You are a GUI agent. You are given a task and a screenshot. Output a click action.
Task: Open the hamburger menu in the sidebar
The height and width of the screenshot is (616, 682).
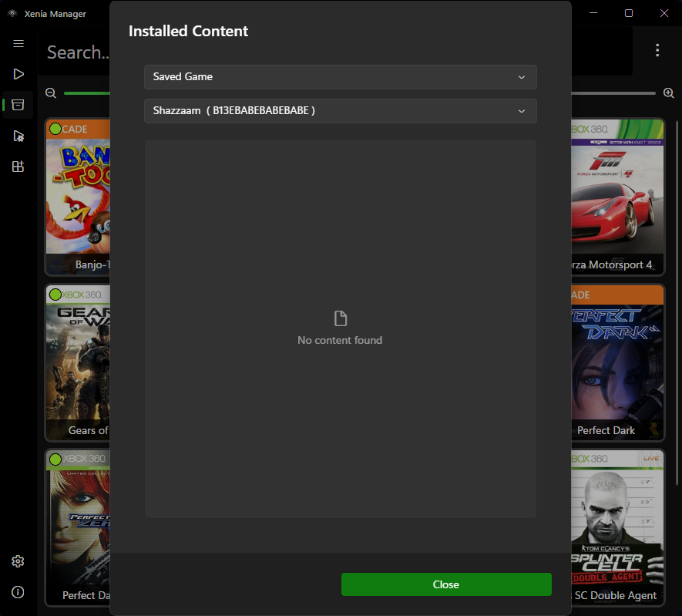(x=18, y=43)
